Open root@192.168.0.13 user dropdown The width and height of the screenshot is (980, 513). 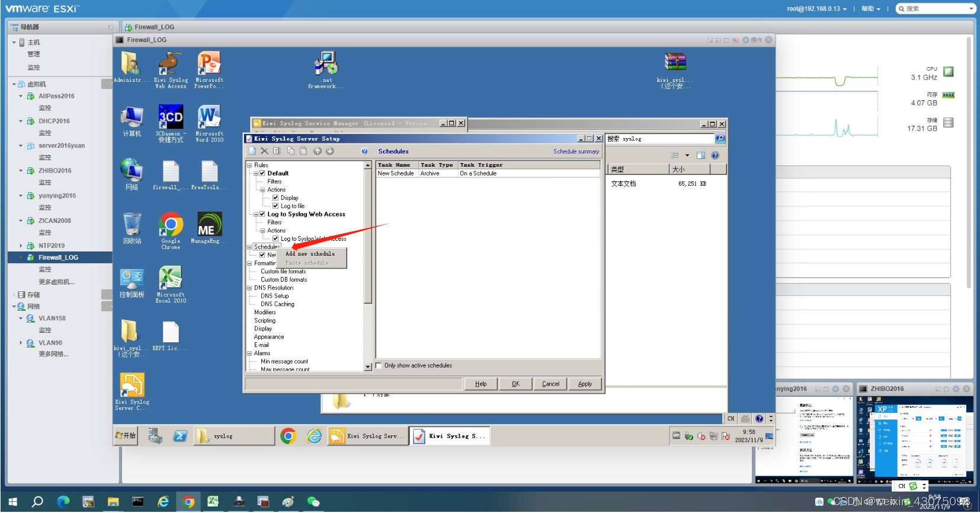click(x=816, y=9)
